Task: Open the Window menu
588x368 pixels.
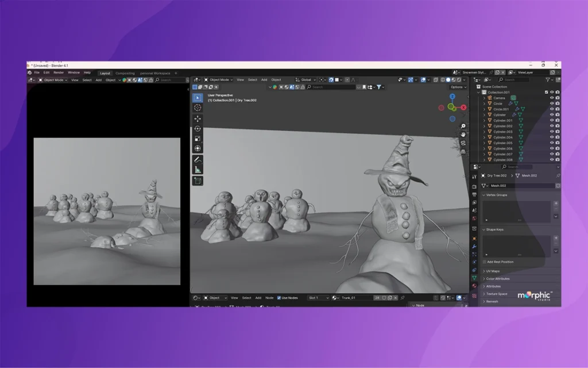Action: click(73, 72)
